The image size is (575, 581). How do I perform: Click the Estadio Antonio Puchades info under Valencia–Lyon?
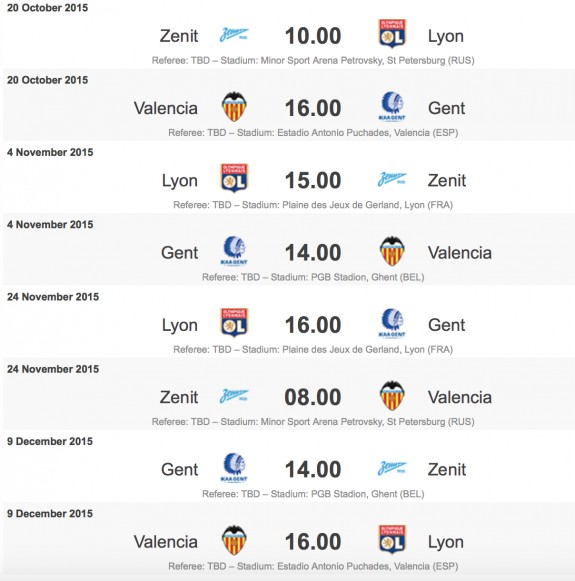[313, 566]
